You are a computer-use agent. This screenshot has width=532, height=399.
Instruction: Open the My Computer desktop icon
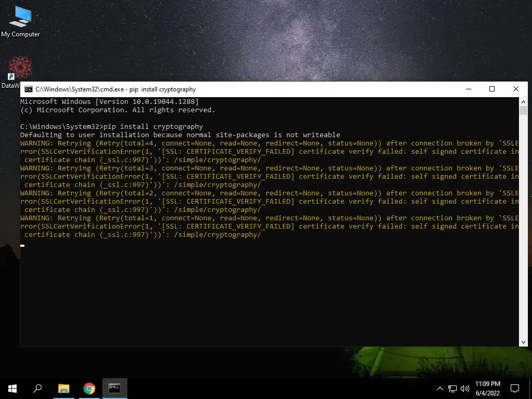[20, 21]
